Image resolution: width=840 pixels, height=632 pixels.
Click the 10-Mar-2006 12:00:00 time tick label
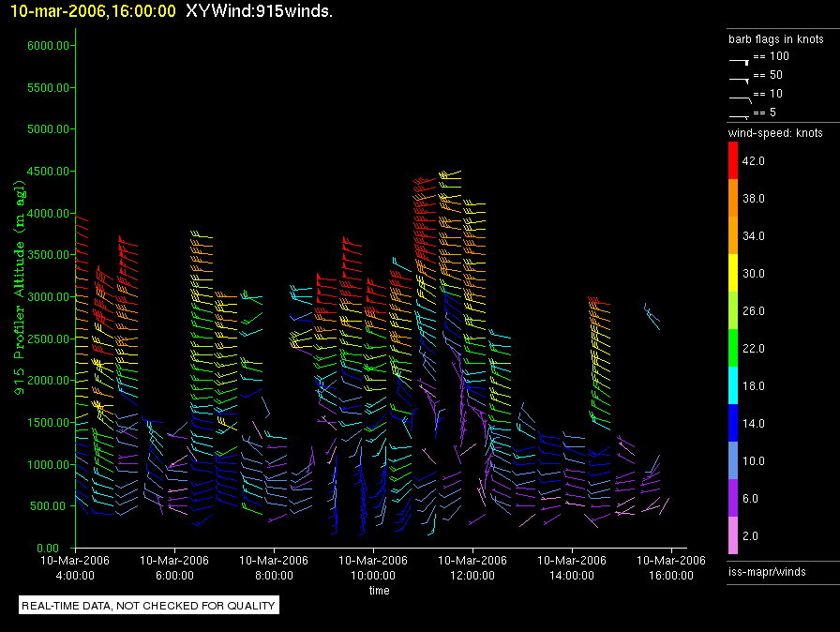[472, 567]
